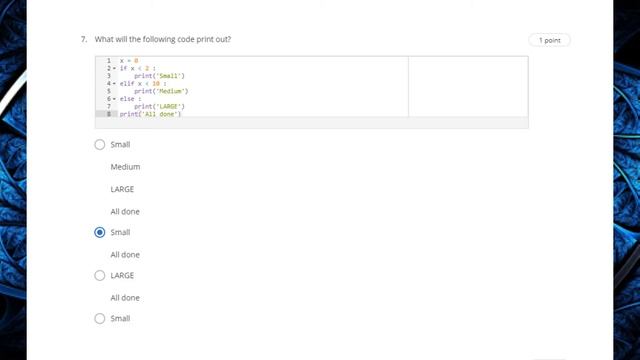The image size is (640, 360).
Task: Select the answer option that includes Medium
Action: pos(100,144)
